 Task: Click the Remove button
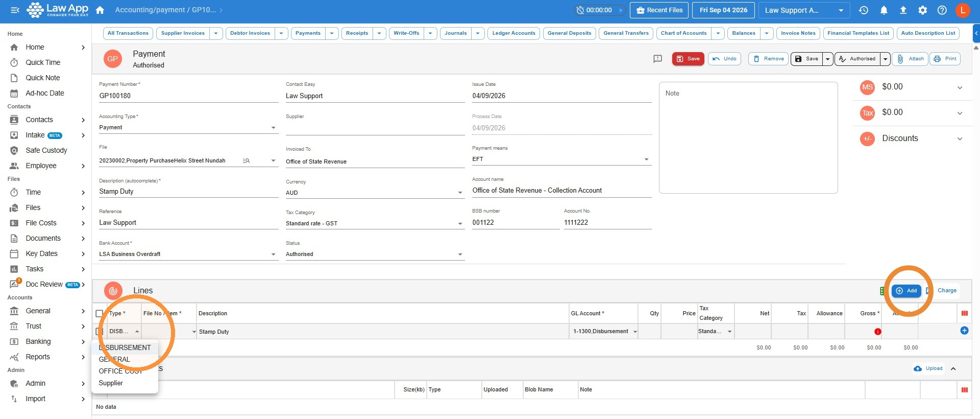[x=769, y=59]
